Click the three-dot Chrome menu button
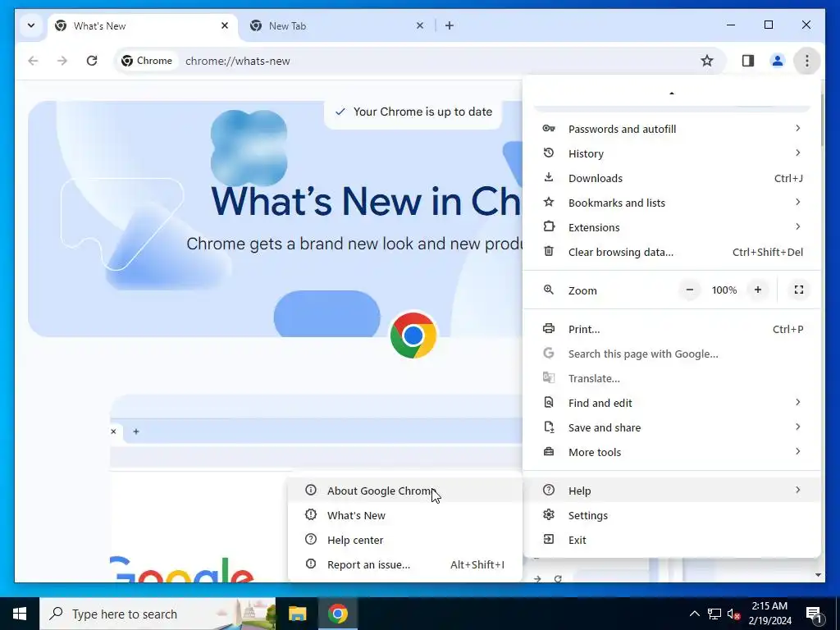The height and width of the screenshot is (630, 840). (x=806, y=61)
